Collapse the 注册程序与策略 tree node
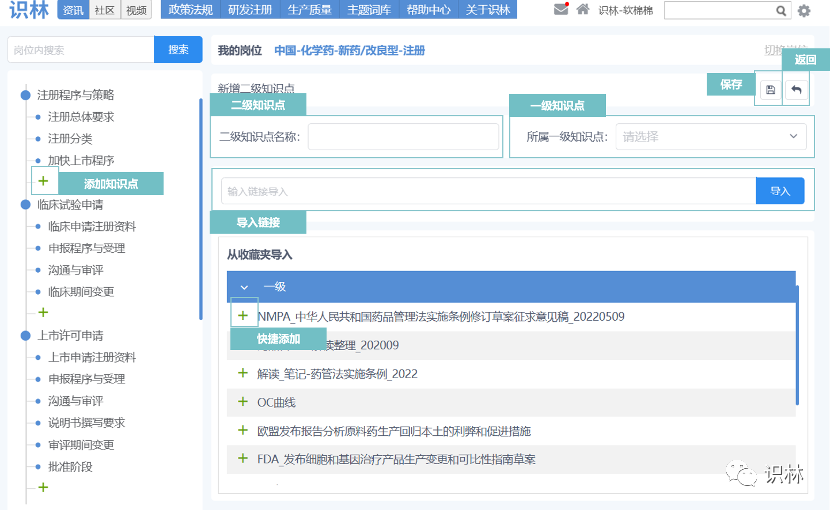830x510 pixels. coord(26,95)
